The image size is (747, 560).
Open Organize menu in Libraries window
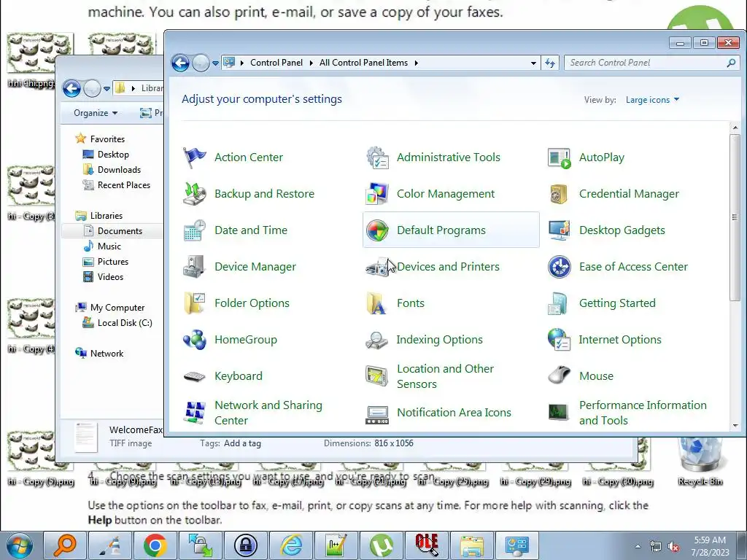(96, 113)
